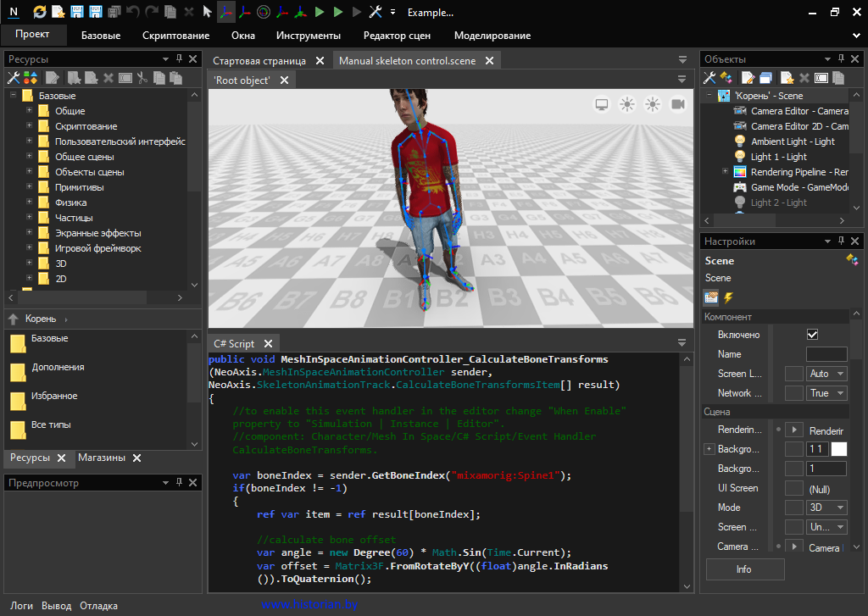The width and height of the screenshot is (868, 616).
Task: Click the monitor display icon in viewport
Action: tap(602, 104)
